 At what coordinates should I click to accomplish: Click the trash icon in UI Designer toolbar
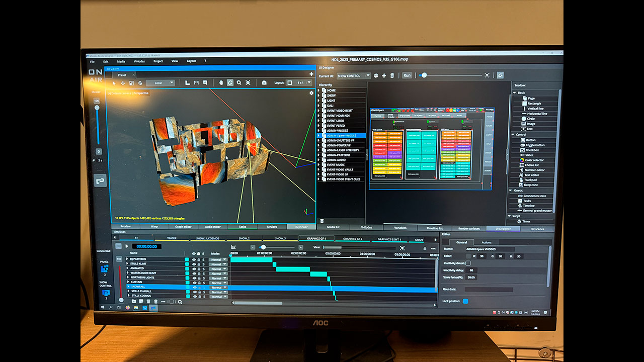click(392, 75)
